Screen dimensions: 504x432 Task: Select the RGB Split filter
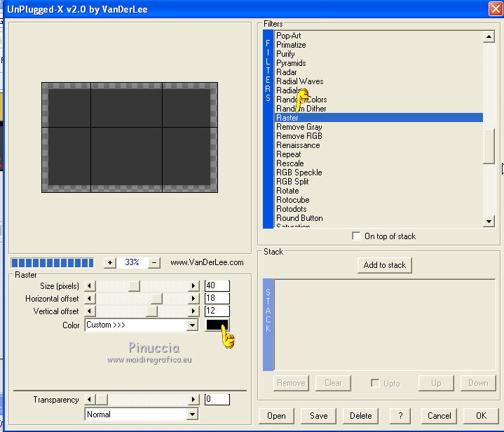(292, 182)
